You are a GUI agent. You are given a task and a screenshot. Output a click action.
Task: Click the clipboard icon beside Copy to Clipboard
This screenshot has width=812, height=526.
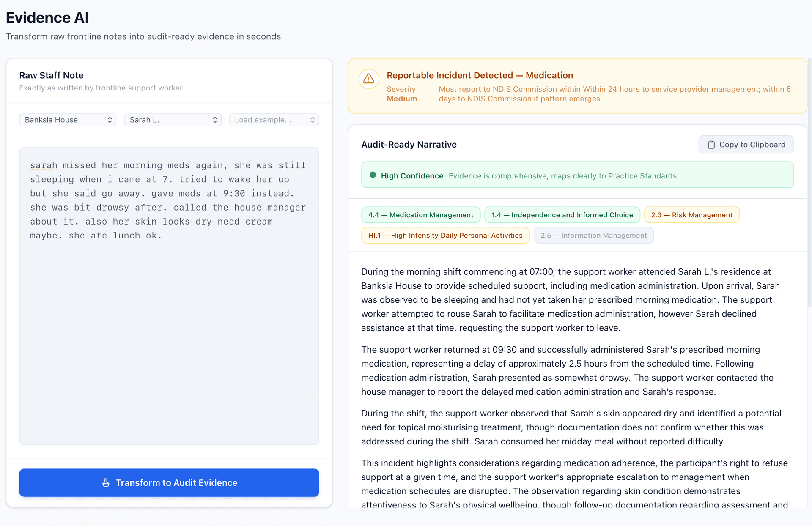click(x=711, y=144)
